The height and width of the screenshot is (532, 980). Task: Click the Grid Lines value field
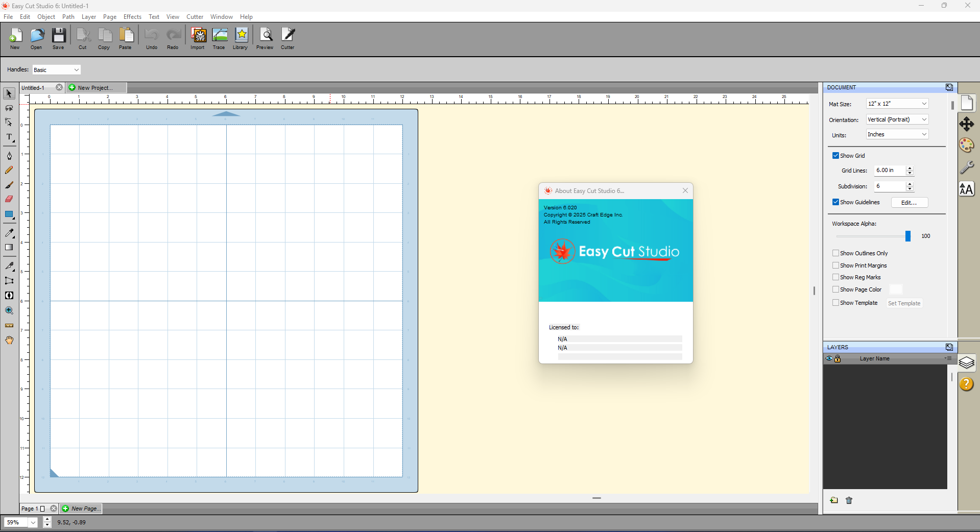pyautogui.click(x=890, y=171)
